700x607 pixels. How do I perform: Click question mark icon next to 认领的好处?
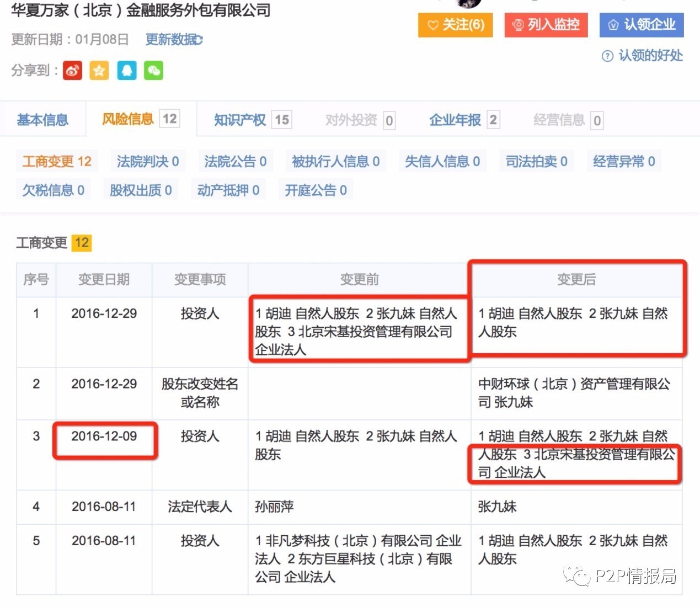(x=607, y=56)
